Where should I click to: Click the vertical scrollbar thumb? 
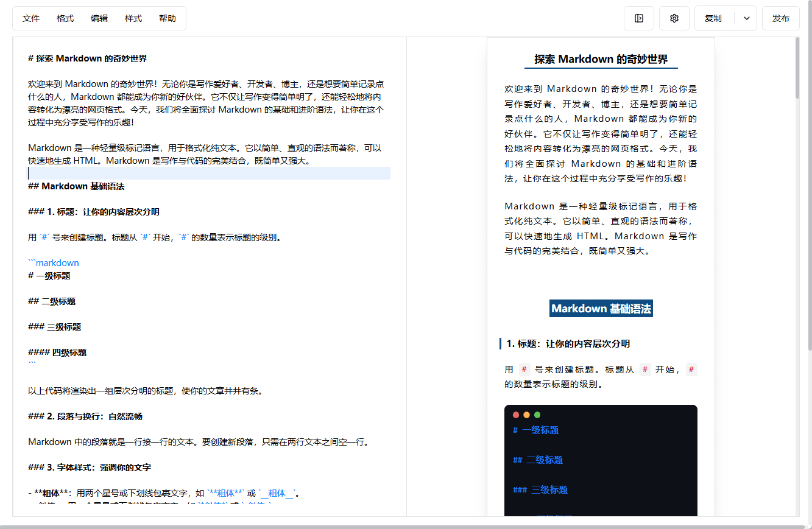(x=797, y=68)
